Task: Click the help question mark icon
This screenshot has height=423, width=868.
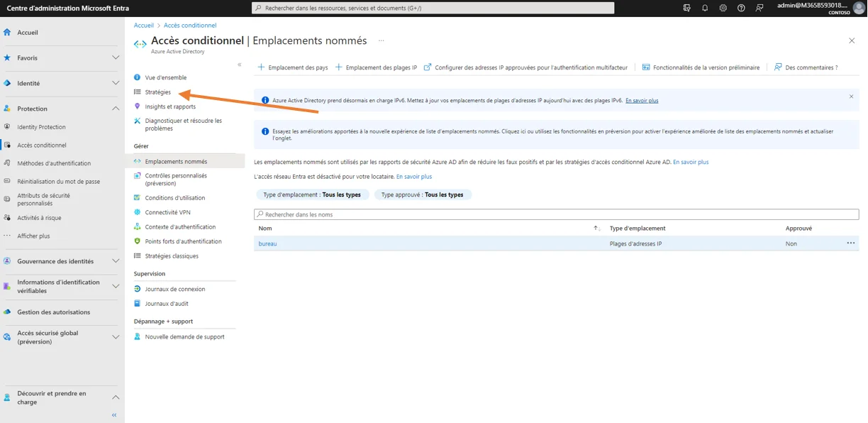Action: coord(741,8)
